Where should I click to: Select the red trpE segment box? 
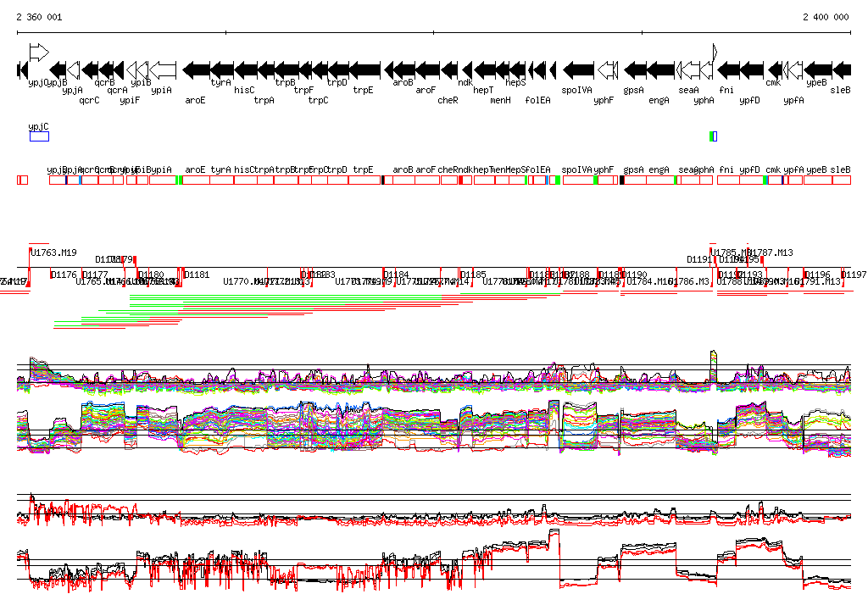(x=364, y=180)
